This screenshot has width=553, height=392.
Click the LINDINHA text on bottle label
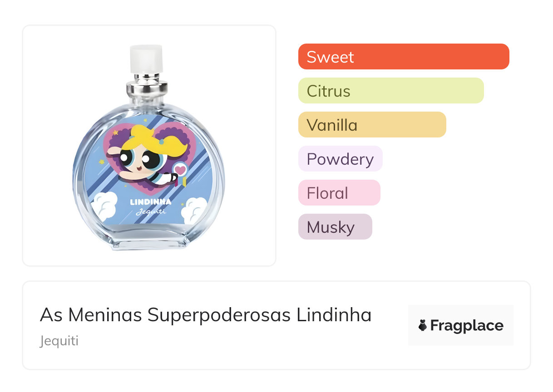coord(150,202)
